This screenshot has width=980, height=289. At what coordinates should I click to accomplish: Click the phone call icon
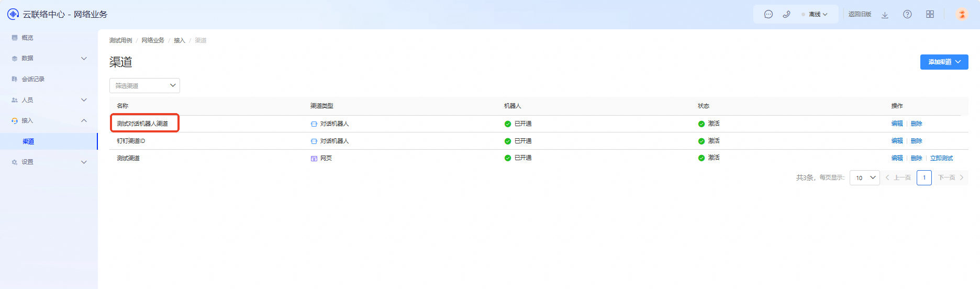click(x=786, y=14)
